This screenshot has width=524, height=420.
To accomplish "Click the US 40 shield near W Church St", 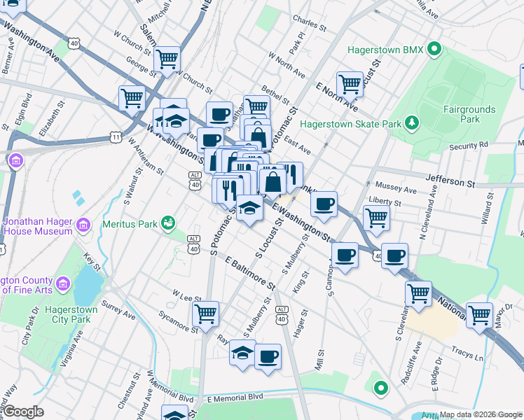I will (74, 43).
